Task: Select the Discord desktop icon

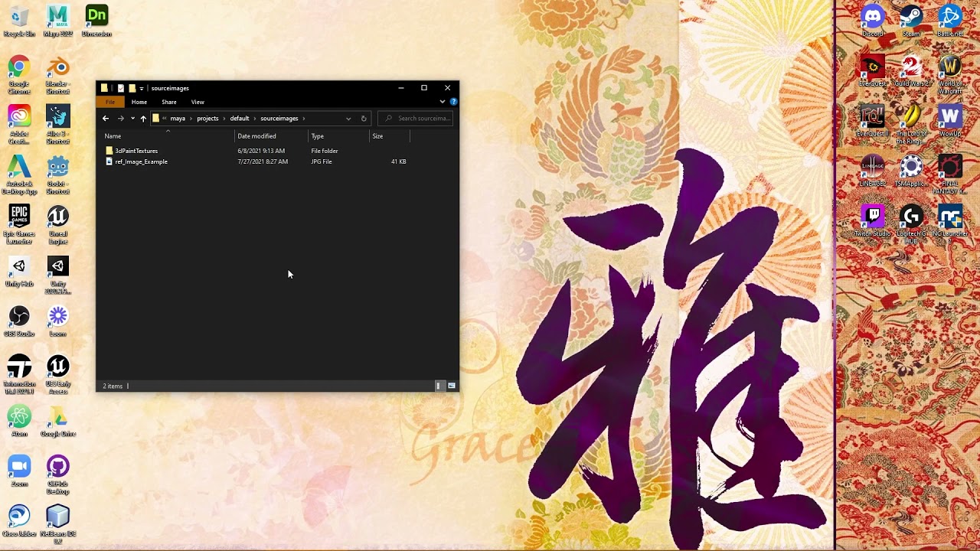Action: click(872, 21)
